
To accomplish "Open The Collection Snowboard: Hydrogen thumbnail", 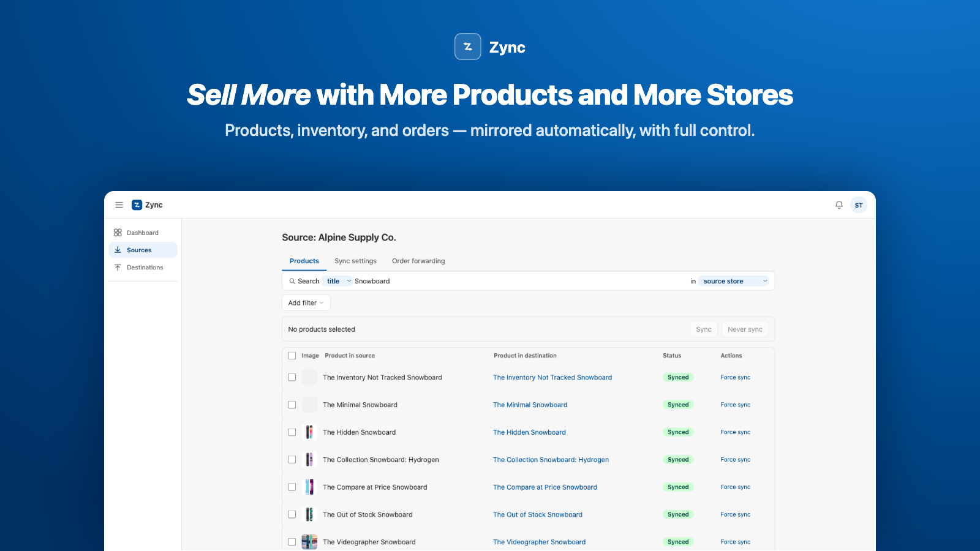I will point(309,460).
